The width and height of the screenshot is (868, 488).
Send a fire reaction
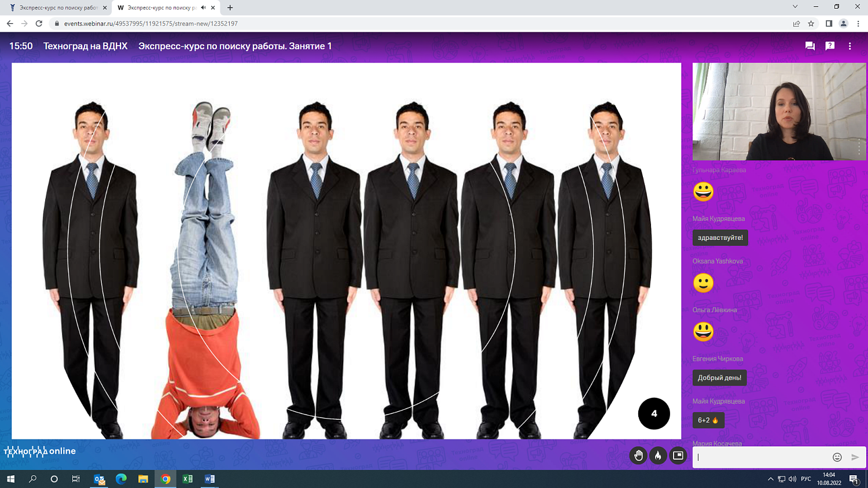point(658,456)
